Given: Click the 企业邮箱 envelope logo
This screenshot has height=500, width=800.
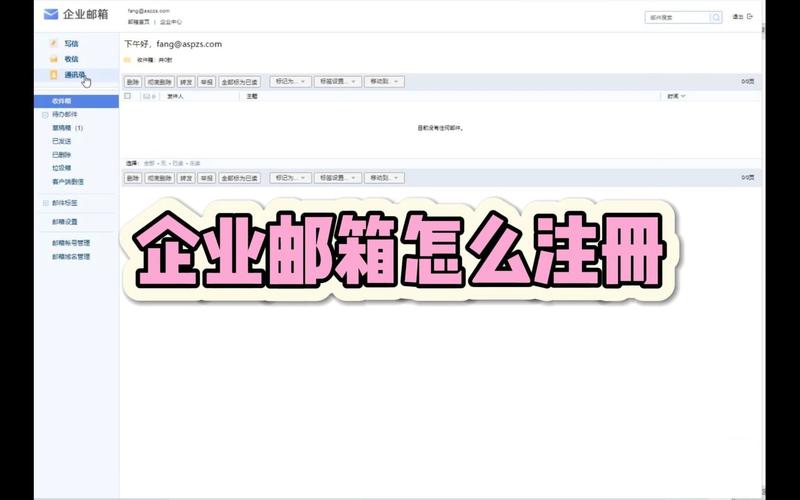Looking at the screenshot, I should coord(50,14).
